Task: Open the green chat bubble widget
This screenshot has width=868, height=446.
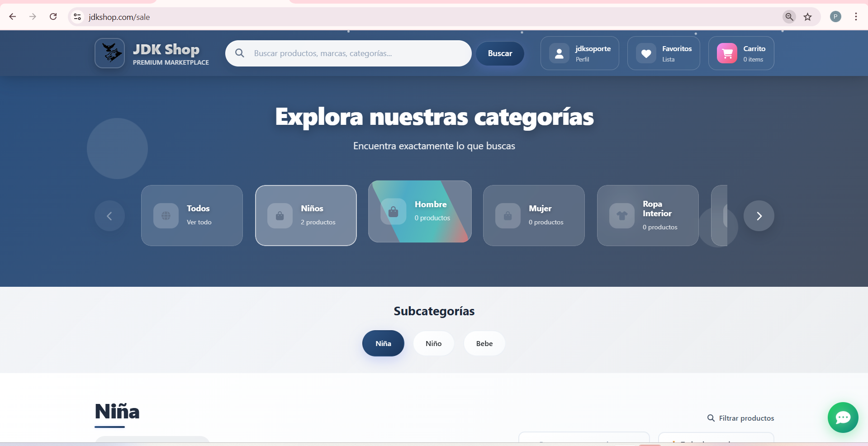Action: click(x=843, y=417)
